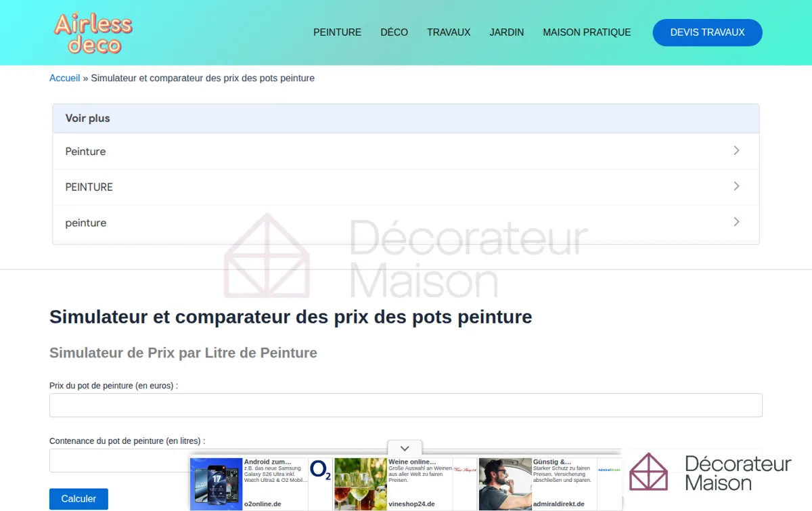Open the 'Peinture' capitalized row
Viewport: 812px width, 511px height.
(x=406, y=152)
